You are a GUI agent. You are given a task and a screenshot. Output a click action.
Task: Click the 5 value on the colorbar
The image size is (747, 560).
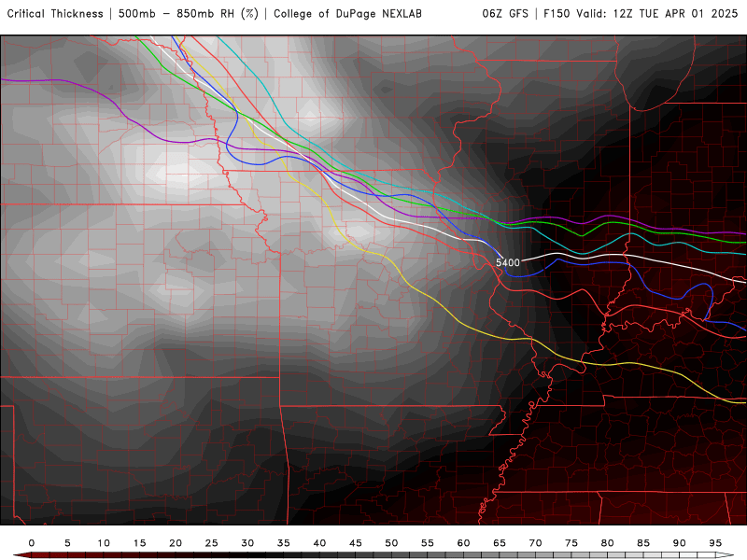point(67,543)
